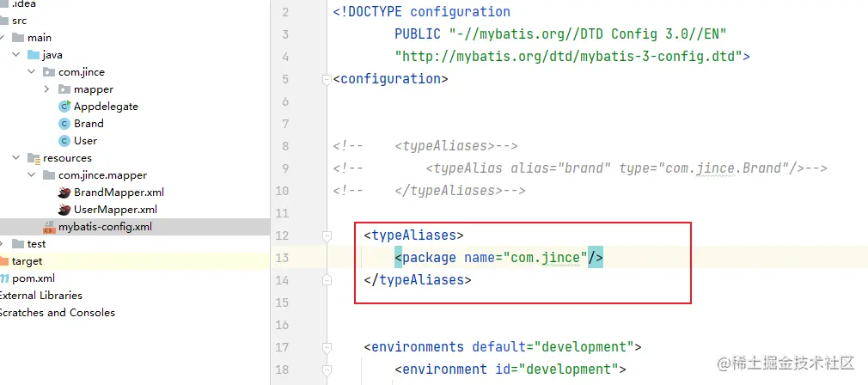
Task: Click the <configuration> tag on line 5
Action: (390, 79)
